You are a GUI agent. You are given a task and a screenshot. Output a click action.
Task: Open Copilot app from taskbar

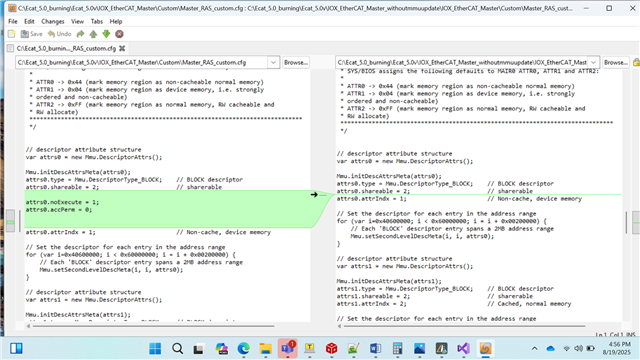coord(221,349)
